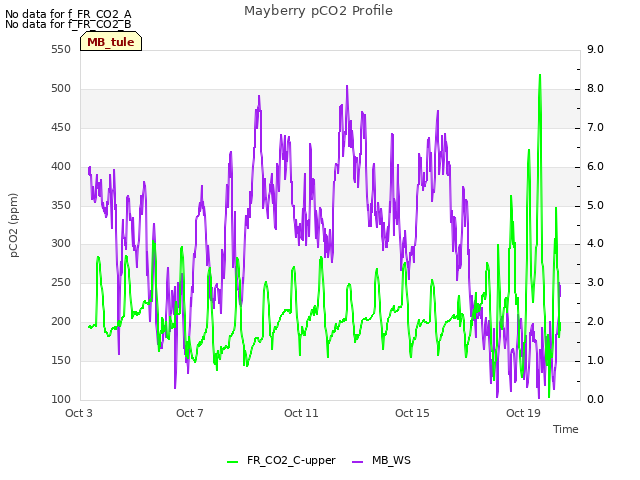Click the pCO2 (ppm) axis label
The height and width of the screenshot is (480, 640).
pyautogui.click(x=14, y=225)
